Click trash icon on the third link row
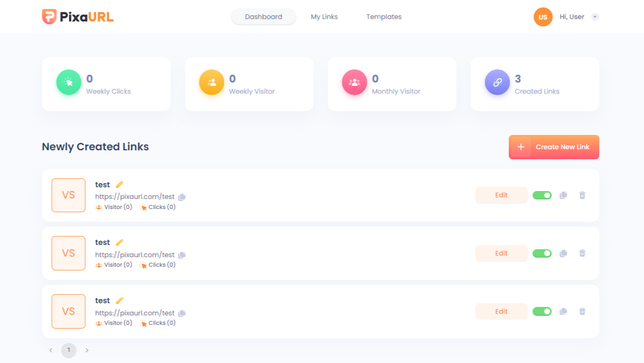 point(582,312)
